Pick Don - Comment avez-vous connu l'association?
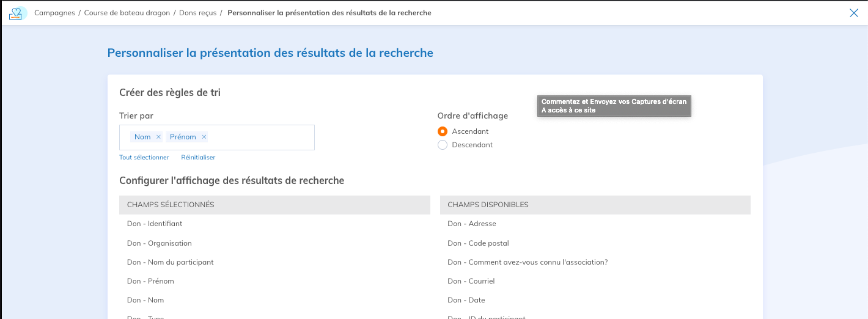The height and width of the screenshot is (319, 868). pos(527,262)
